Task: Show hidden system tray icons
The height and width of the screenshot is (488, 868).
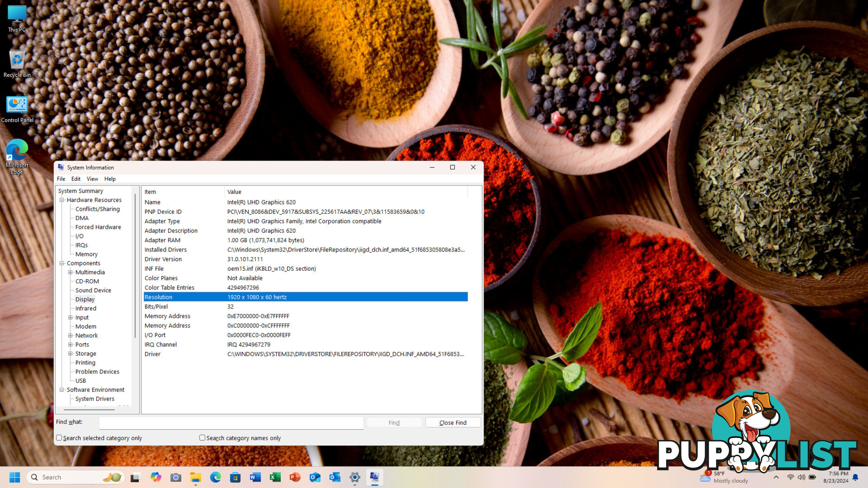Action: point(776,477)
